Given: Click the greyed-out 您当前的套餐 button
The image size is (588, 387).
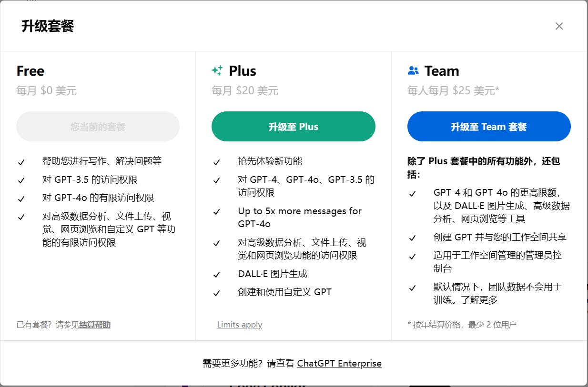Looking at the screenshot, I should pyautogui.click(x=98, y=127).
